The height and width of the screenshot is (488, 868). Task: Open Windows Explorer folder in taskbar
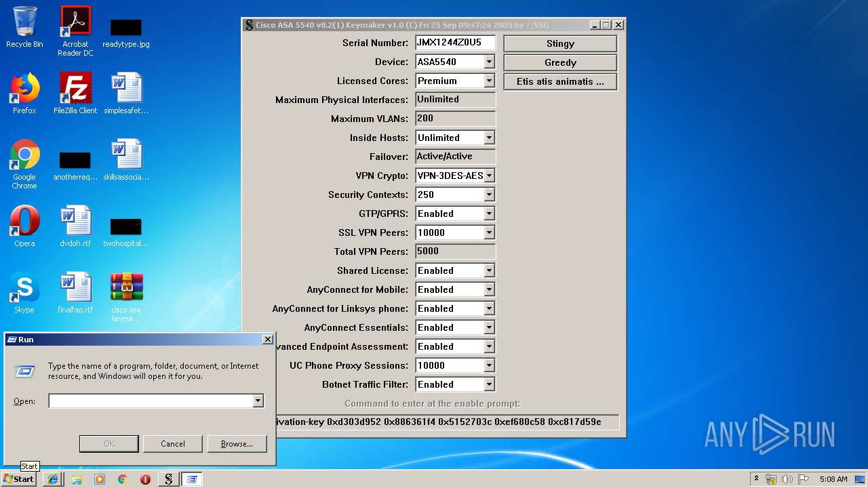(x=76, y=479)
